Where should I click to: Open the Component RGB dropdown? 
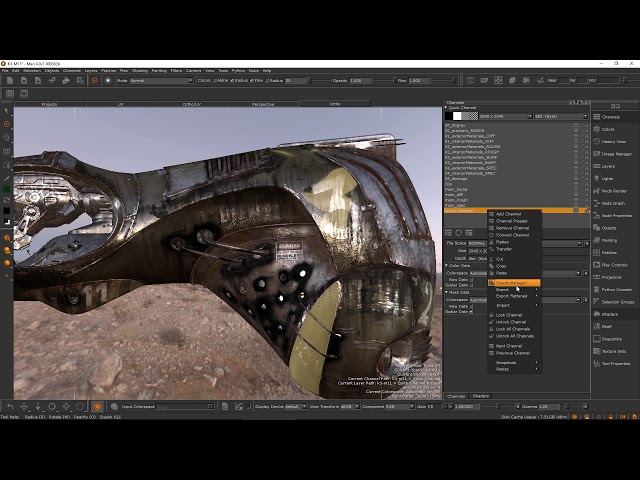coord(400,407)
